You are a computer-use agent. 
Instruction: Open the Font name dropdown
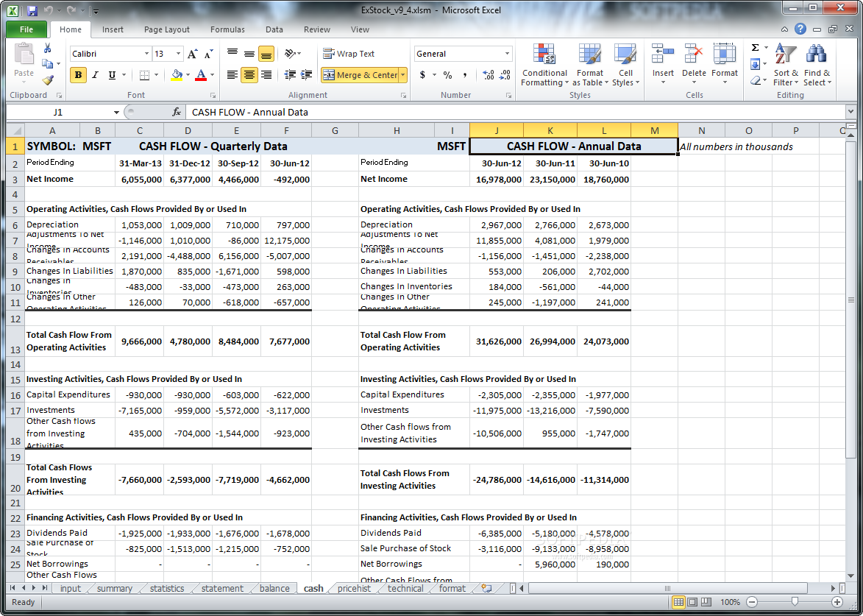146,54
